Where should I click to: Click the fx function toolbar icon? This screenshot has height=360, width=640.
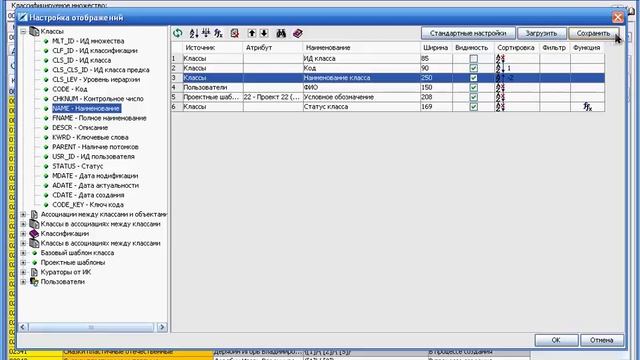click(218, 33)
